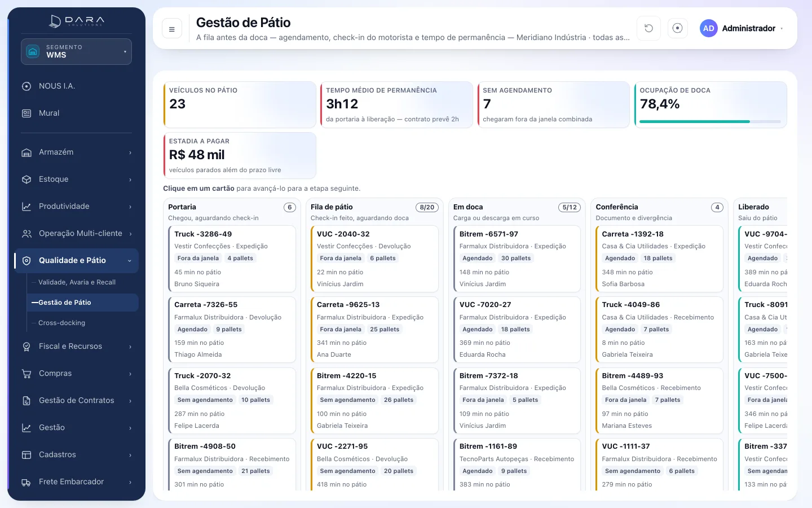The image size is (812, 508).
Task: Expand the Compras menu chevron
Action: pyautogui.click(x=130, y=374)
